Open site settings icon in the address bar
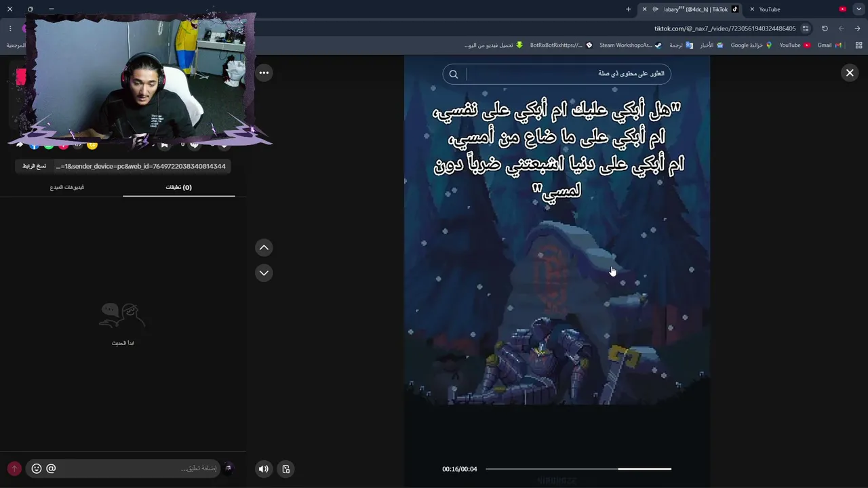868x488 pixels. point(806,28)
